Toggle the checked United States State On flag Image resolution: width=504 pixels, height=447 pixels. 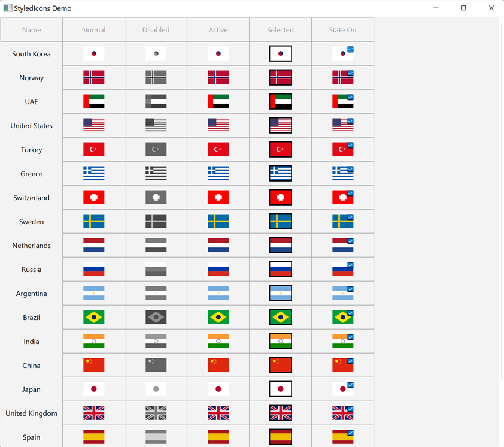coord(342,126)
